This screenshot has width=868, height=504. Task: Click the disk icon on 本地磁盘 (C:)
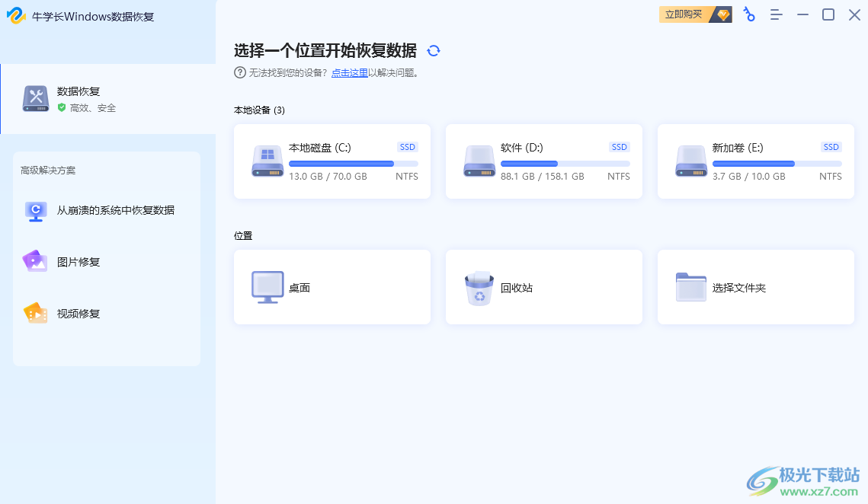click(x=267, y=161)
